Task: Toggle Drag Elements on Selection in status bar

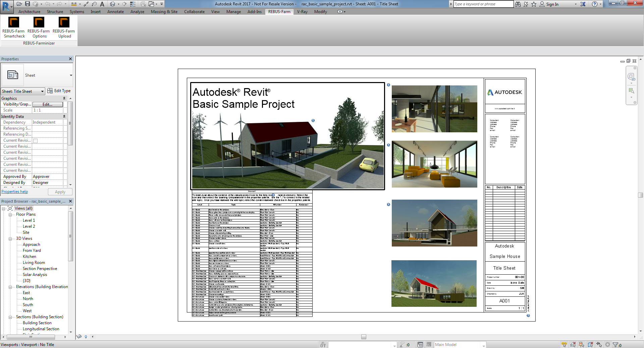Action: point(599,345)
